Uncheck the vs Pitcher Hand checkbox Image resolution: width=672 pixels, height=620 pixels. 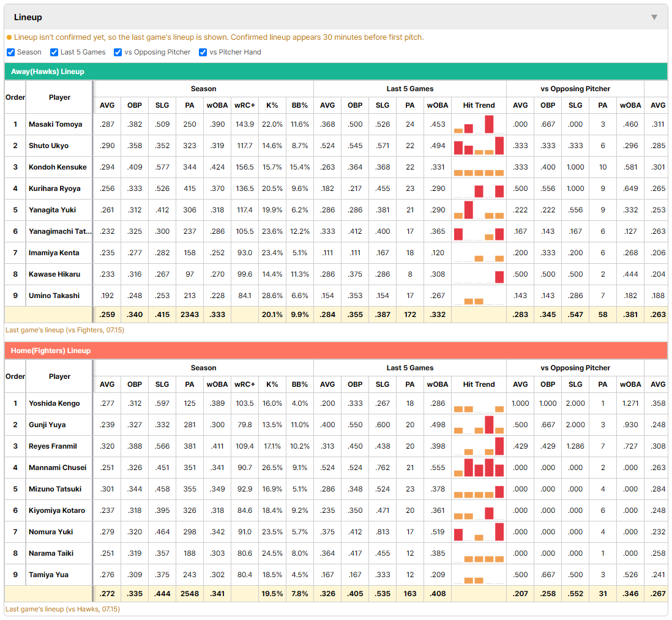coord(203,52)
